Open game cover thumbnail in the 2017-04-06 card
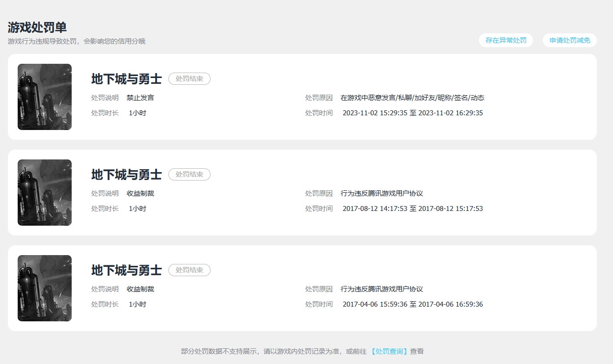 [x=45, y=288]
